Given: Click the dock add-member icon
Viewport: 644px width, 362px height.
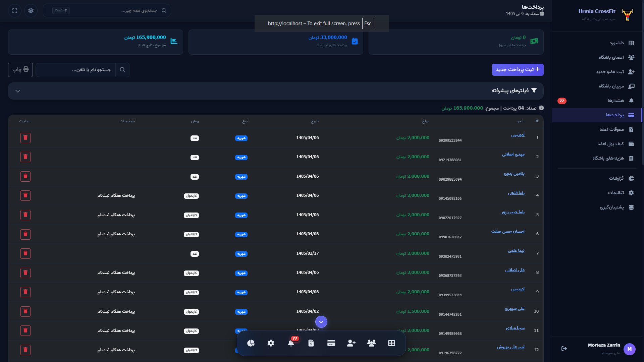Looking at the screenshot, I should point(351,343).
